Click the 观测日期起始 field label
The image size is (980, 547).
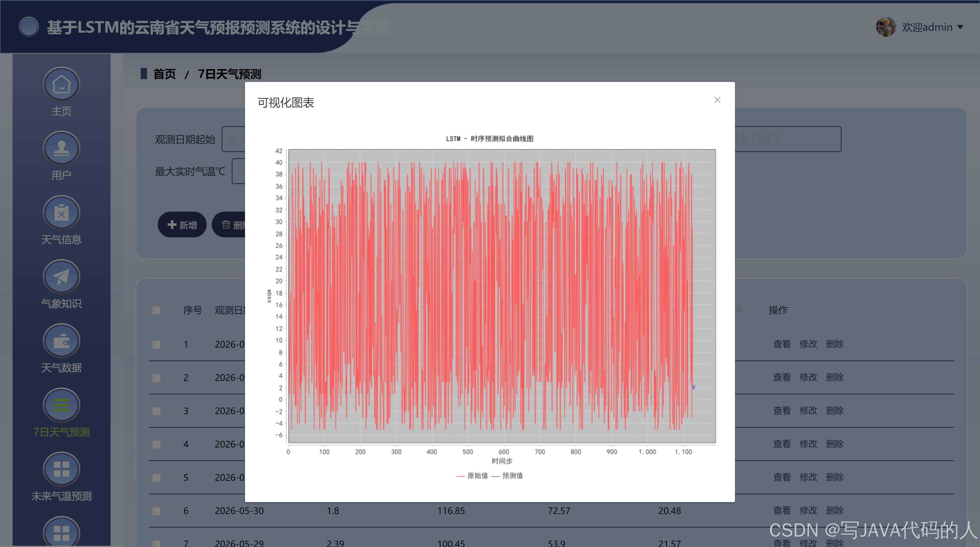(x=185, y=140)
